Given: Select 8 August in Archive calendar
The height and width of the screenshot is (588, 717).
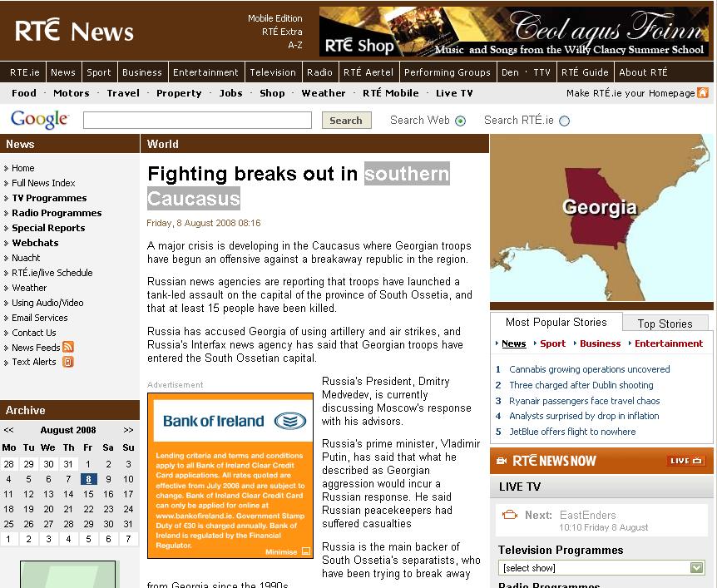Looking at the screenshot, I should [x=88, y=479].
